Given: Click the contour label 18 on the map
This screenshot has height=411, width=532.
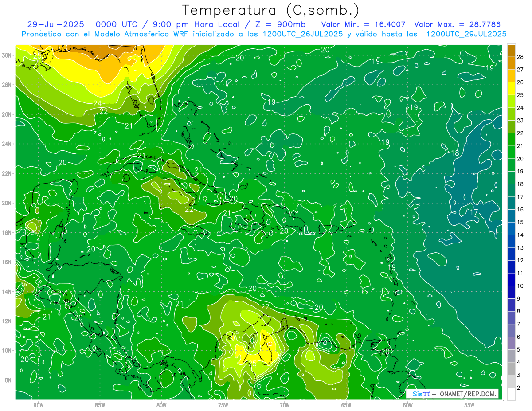Looking at the screenshot, I should (455, 153).
